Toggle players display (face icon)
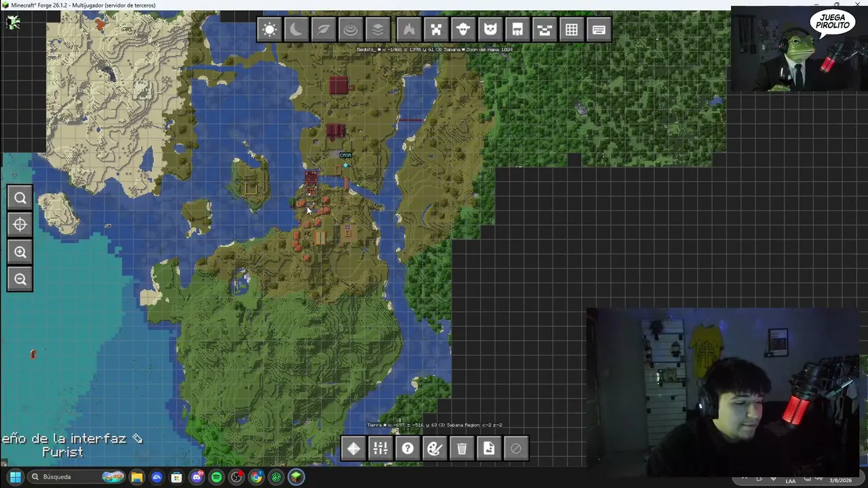This screenshot has width=868, height=488. (x=545, y=30)
